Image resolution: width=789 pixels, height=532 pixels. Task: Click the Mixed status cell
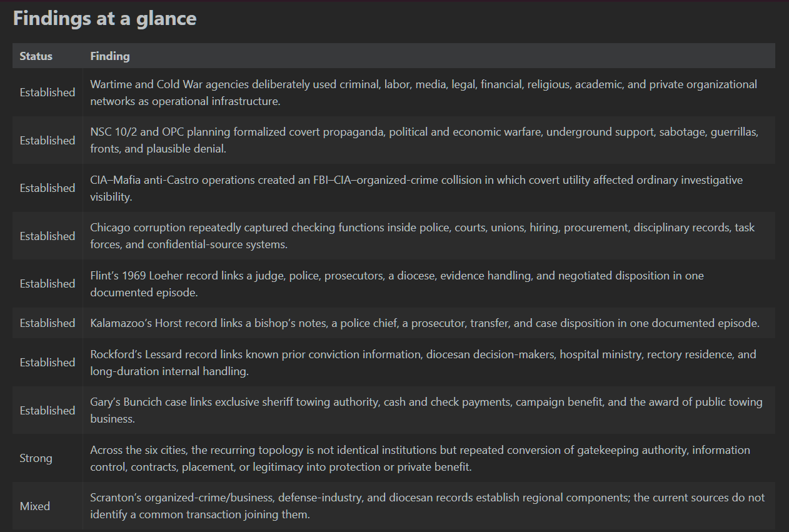[x=34, y=506]
